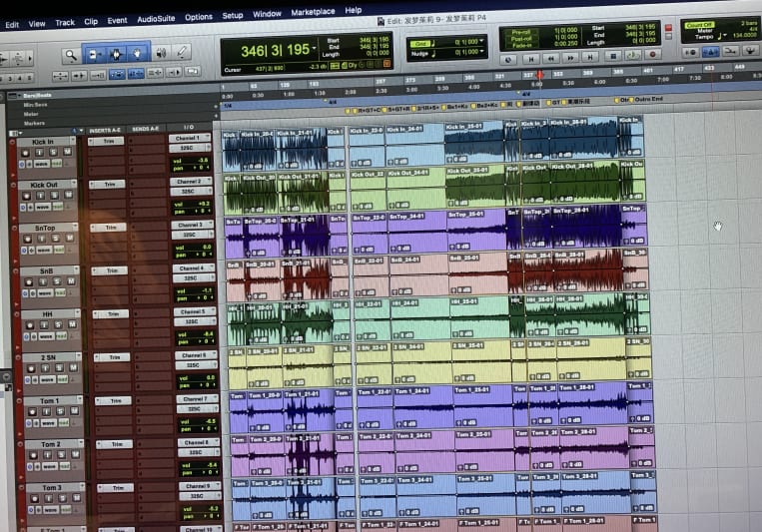Image resolution: width=762 pixels, height=532 pixels.
Task: Toggle Zoom toggle icon below Zoomer tool
Action: (x=60, y=76)
